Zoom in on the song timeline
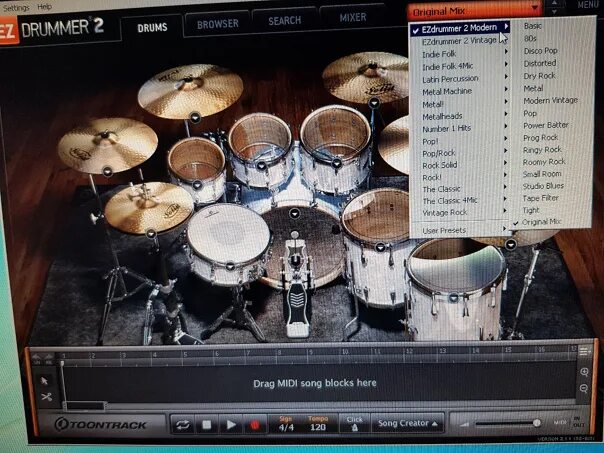Image resolution: width=604 pixels, height=453 pixels. [584, 372]
